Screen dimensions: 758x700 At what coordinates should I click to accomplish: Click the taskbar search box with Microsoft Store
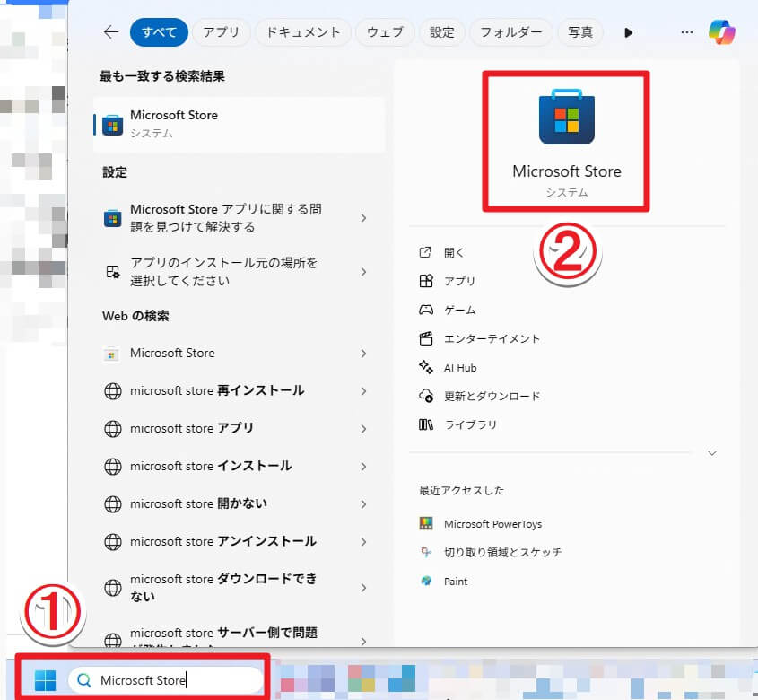pos(166,680)
